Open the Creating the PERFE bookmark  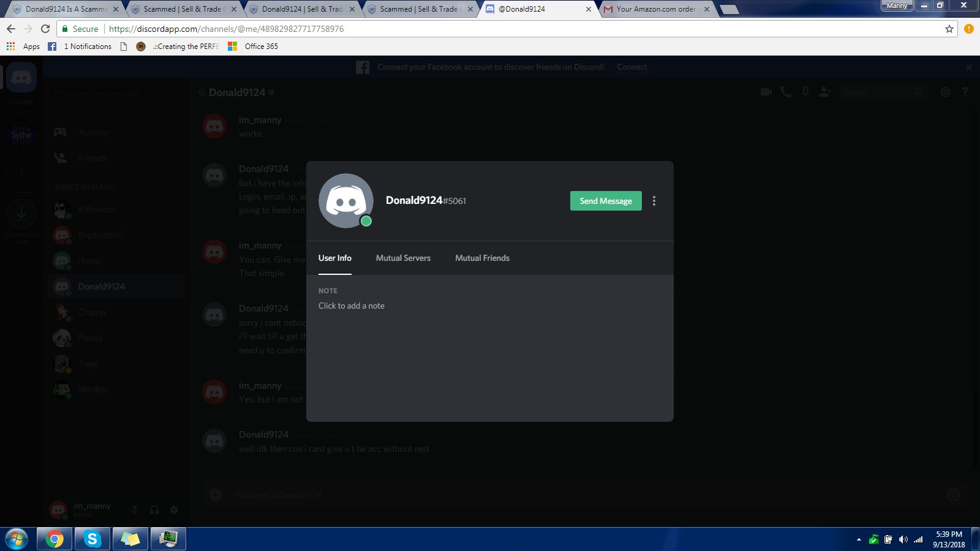(x=178, y=47)
